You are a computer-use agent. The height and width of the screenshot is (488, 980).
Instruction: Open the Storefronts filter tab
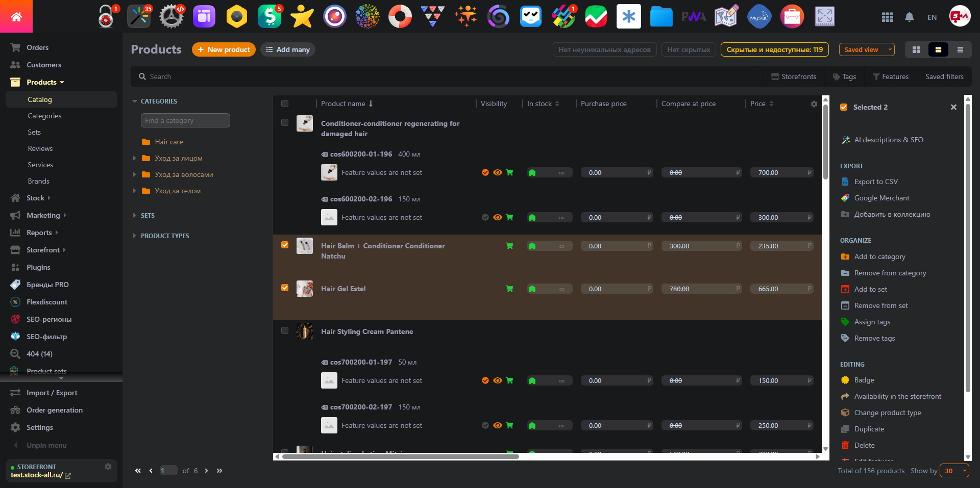pos(794,76)
